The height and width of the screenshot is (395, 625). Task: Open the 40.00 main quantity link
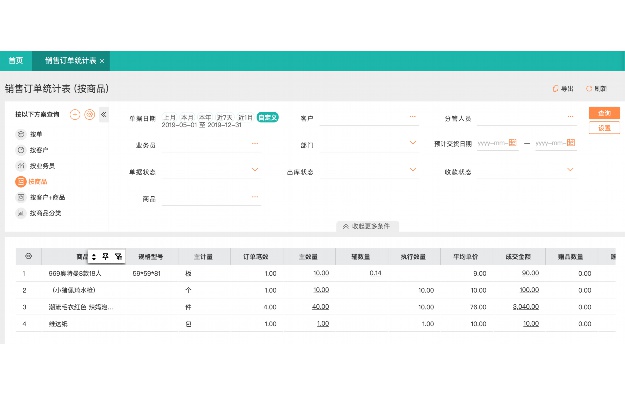pos(320,307)
